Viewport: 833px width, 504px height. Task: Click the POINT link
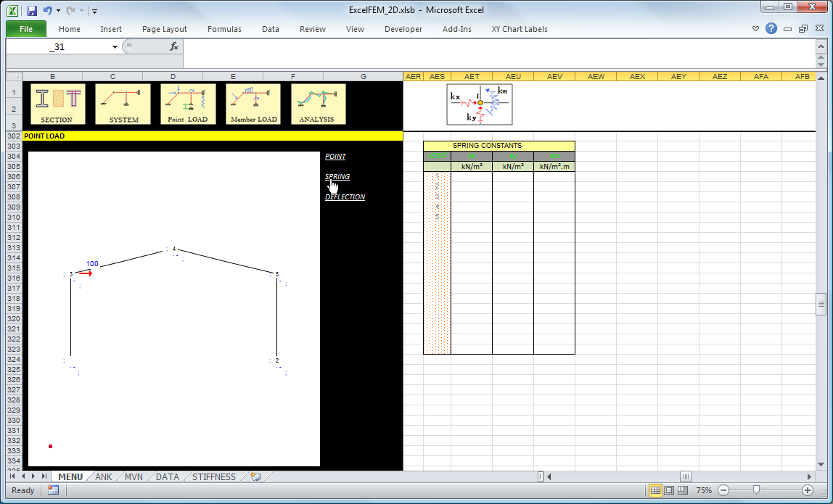point(335,156)
